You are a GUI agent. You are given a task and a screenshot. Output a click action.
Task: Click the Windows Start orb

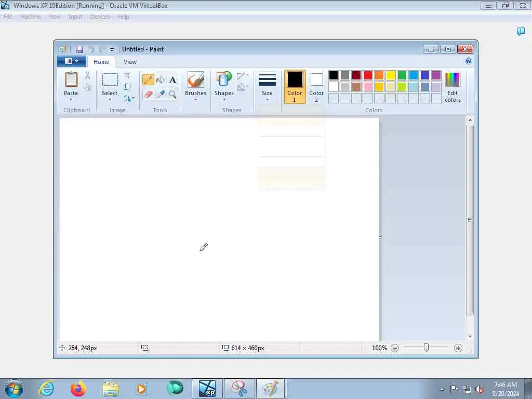coord(14,389)
